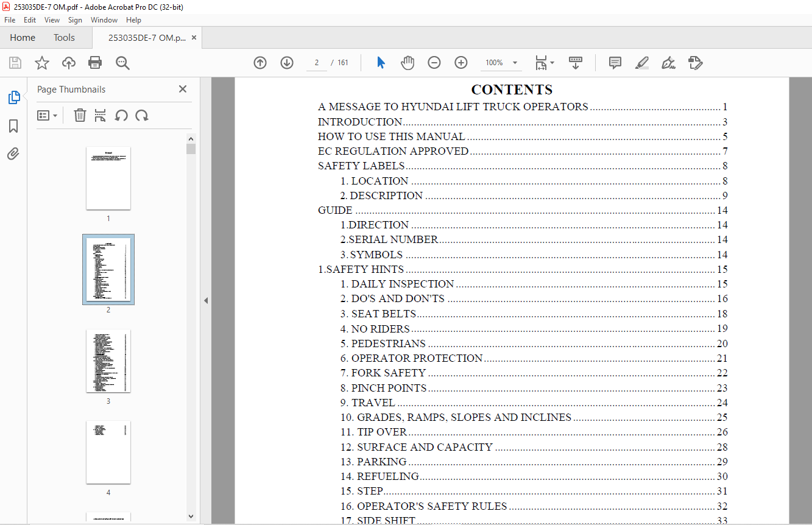Screen dimensions: 812x525
Task: Open the Edit menu
Action: [30, 20]
